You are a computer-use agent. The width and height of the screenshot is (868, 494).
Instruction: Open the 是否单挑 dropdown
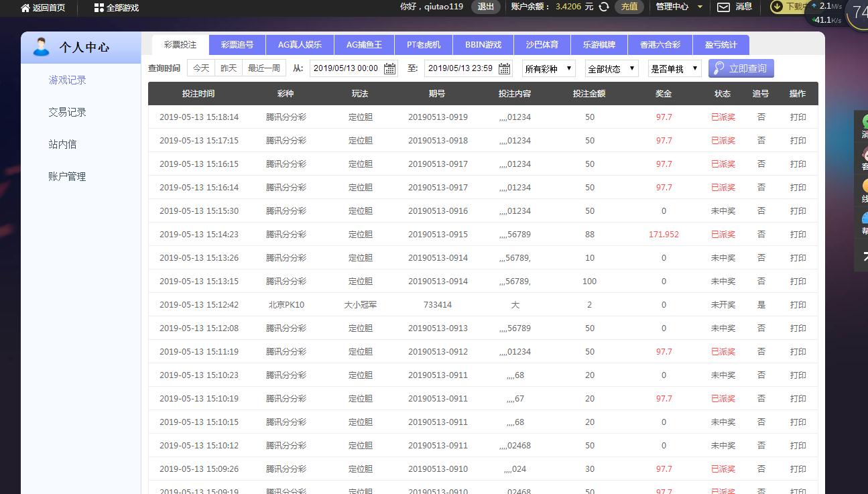tap(675, 68)
